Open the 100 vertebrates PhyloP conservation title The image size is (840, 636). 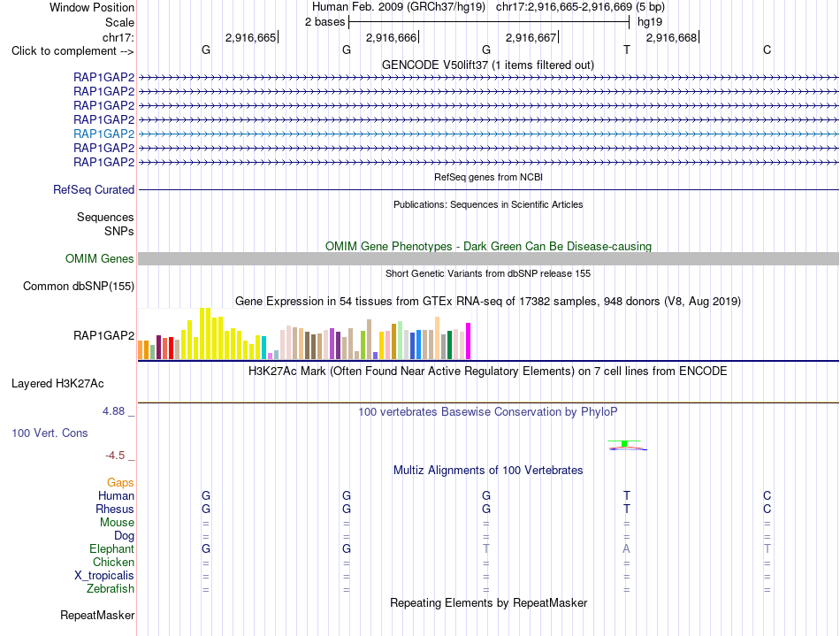[x=488, y=412]
